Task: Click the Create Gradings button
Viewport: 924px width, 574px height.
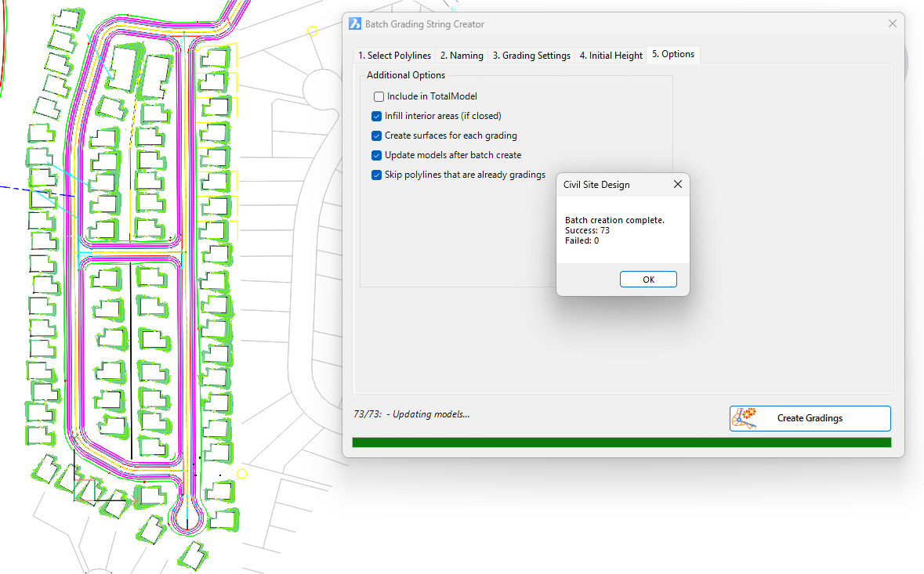Action: pyautogui.click(x=810, y=419)
